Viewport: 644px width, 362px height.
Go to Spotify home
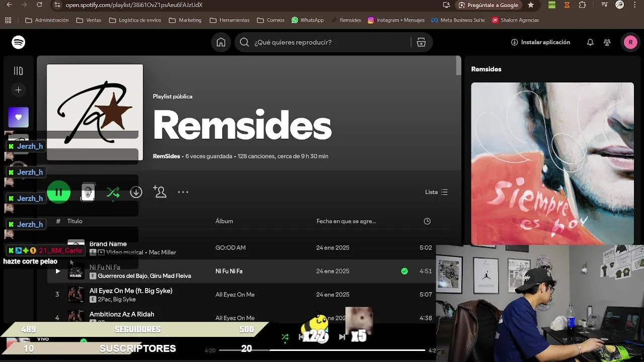221,42
